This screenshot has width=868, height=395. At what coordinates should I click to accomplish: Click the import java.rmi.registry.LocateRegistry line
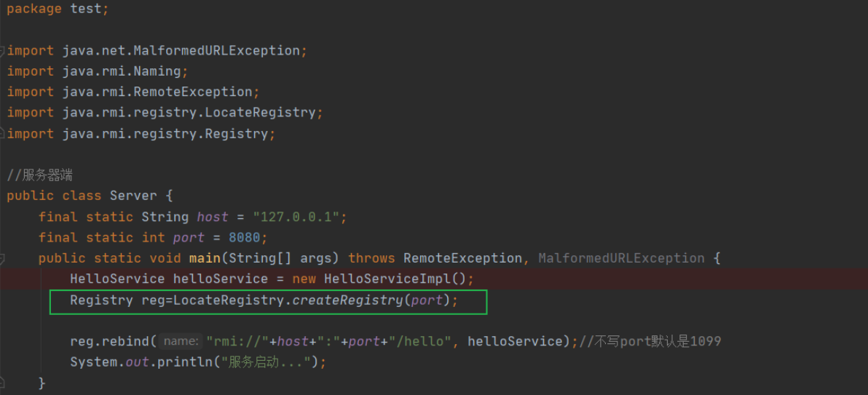pos(165,112)
